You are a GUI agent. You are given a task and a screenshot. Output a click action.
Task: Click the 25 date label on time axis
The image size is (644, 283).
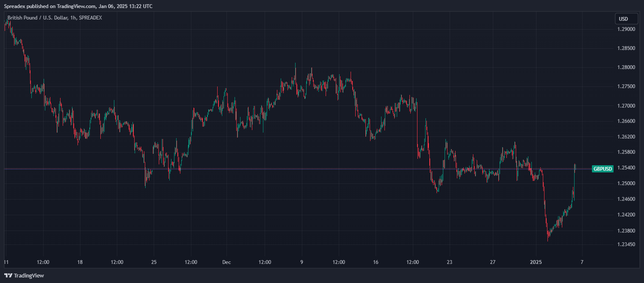[154, 262]
